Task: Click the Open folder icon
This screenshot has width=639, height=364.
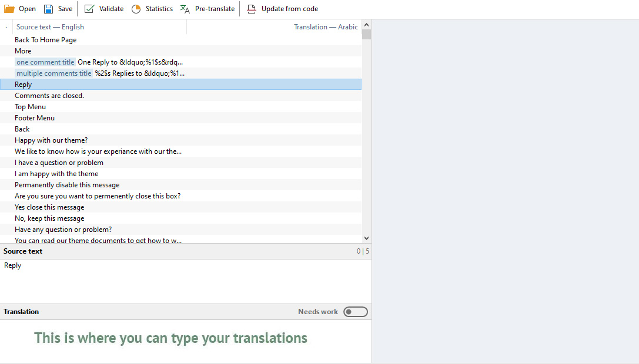Action: point(9,9)
